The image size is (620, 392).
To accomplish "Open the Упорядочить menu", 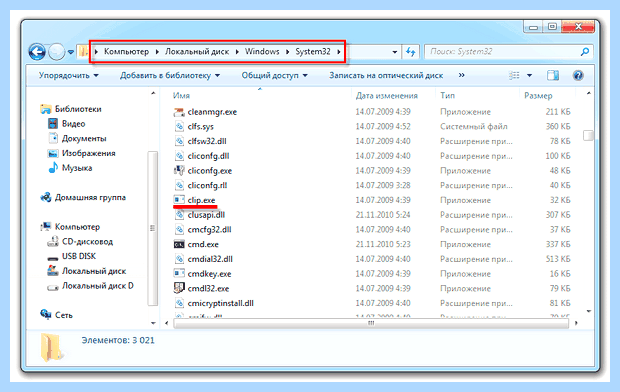I will click(x=68, y=75).
